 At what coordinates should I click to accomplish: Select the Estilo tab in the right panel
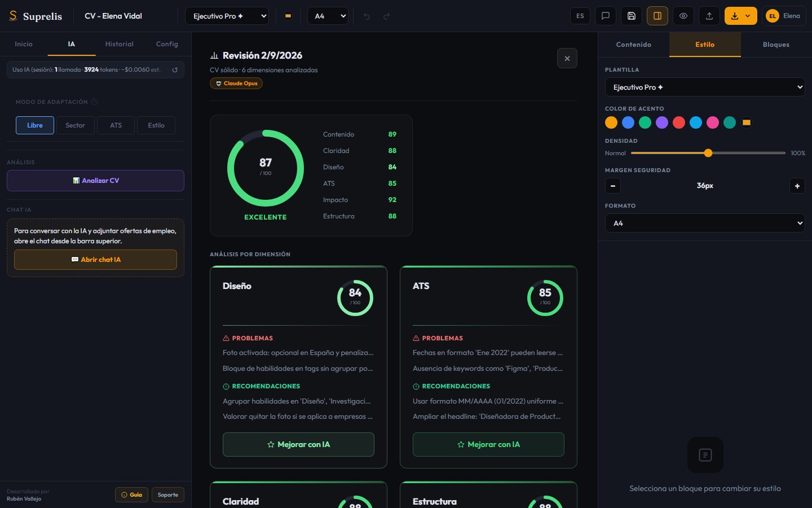[705, 45]
